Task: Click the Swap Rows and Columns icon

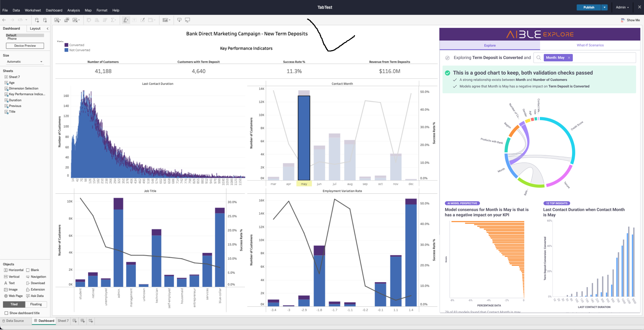Action: pos(89,20)
